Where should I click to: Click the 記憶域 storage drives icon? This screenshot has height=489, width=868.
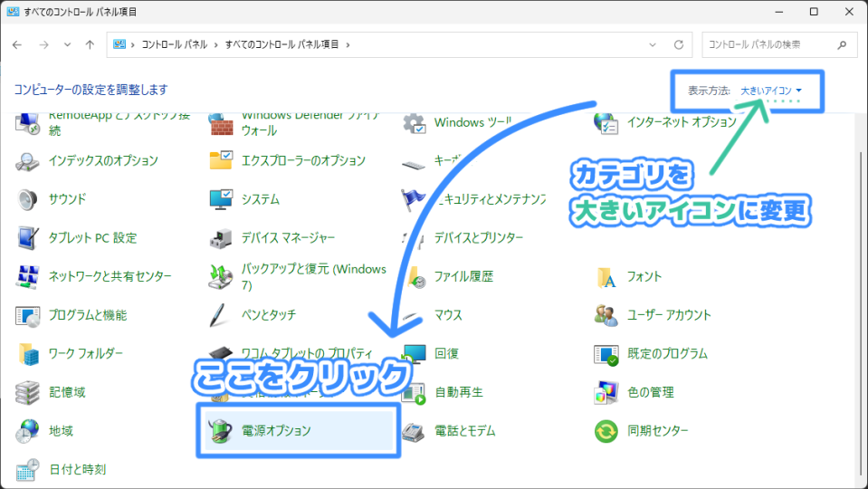[x=27, y=393]
